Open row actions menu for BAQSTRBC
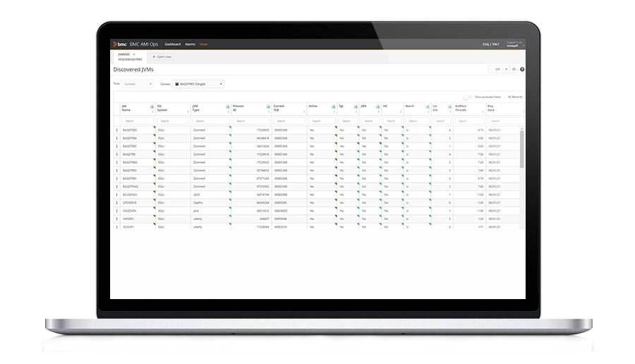Screen dimensions: 635x364 [x=117, y=146]
